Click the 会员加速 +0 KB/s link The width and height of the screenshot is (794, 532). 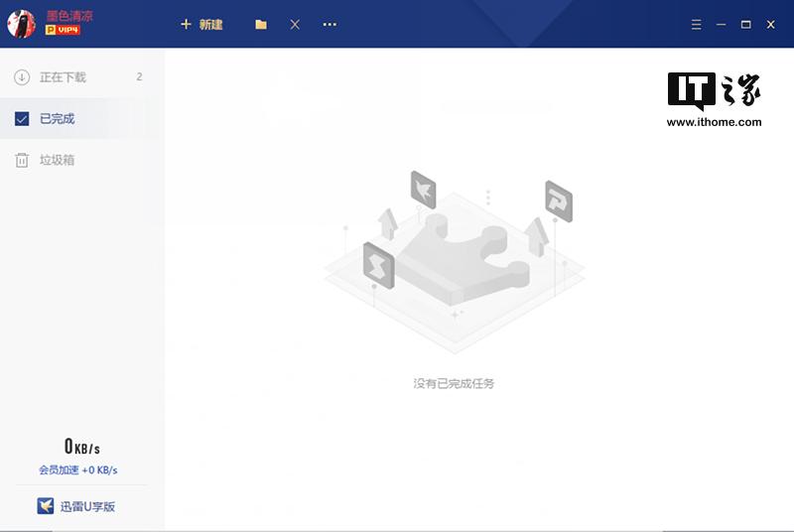pos(78,469)
